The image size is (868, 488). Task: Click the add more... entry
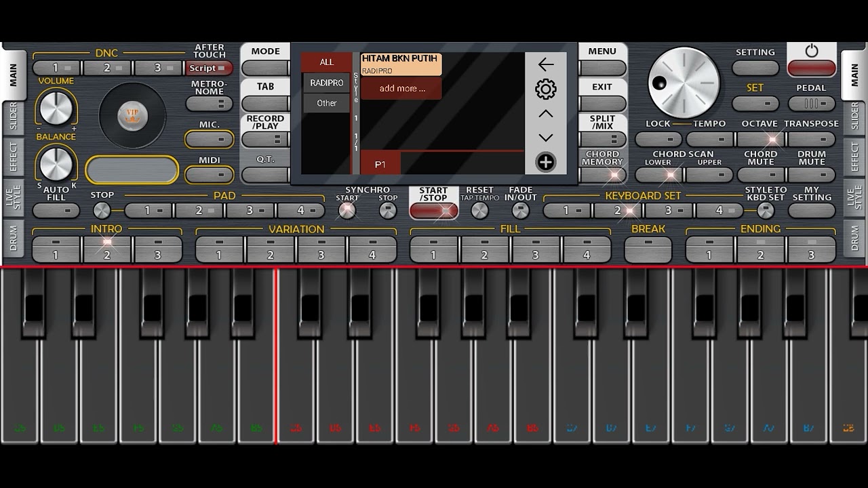pos(401,88)
